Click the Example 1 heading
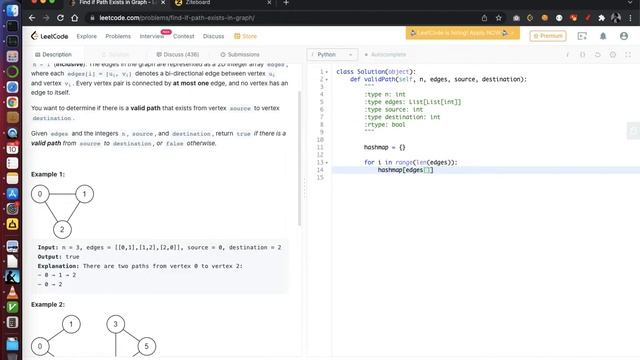The width and height of the screenshot is (640, 360). 48,174
